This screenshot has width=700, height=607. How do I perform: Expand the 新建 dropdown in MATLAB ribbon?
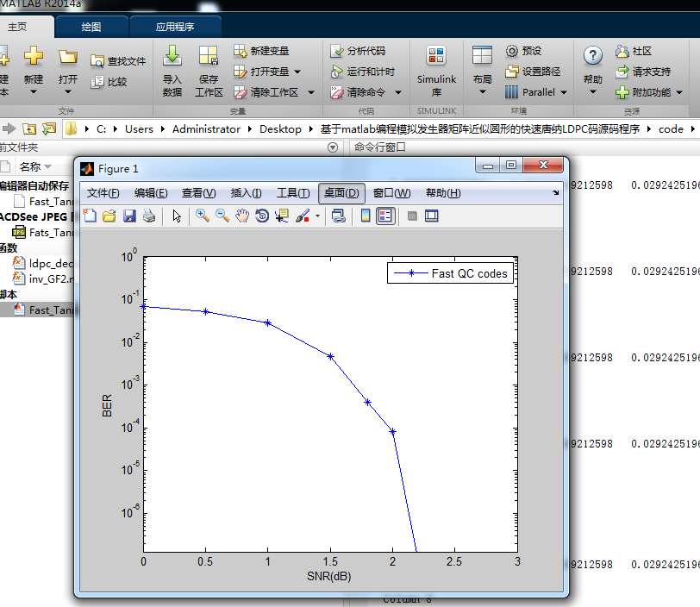tap(34, 92)
